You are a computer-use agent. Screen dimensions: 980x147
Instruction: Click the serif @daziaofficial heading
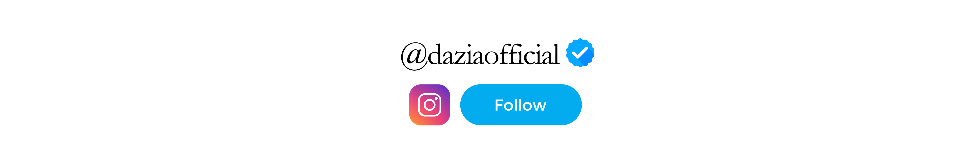point(481,56)
